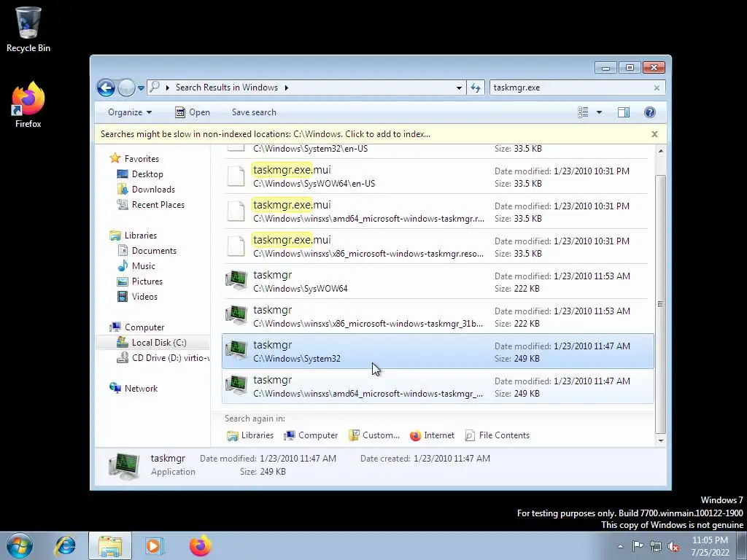The height and width of the screenshot is (560, 747).
Task: Open Firefox from the taskbar
Action: 200,545
